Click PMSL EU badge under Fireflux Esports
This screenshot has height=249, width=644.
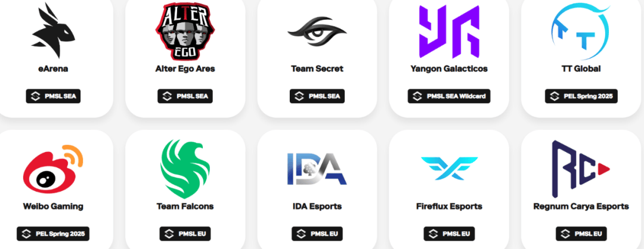click(x=449, y=234)
